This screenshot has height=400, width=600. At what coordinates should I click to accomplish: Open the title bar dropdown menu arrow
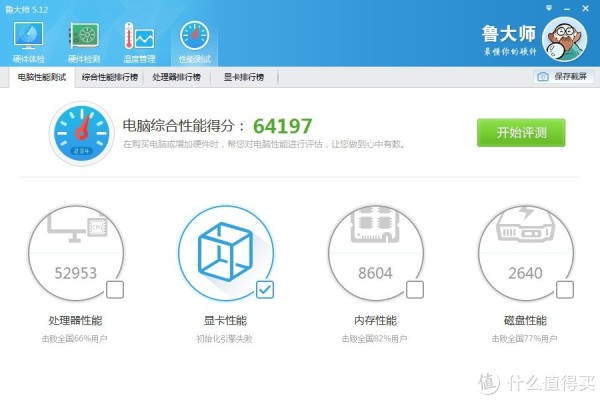pos(549,8)
